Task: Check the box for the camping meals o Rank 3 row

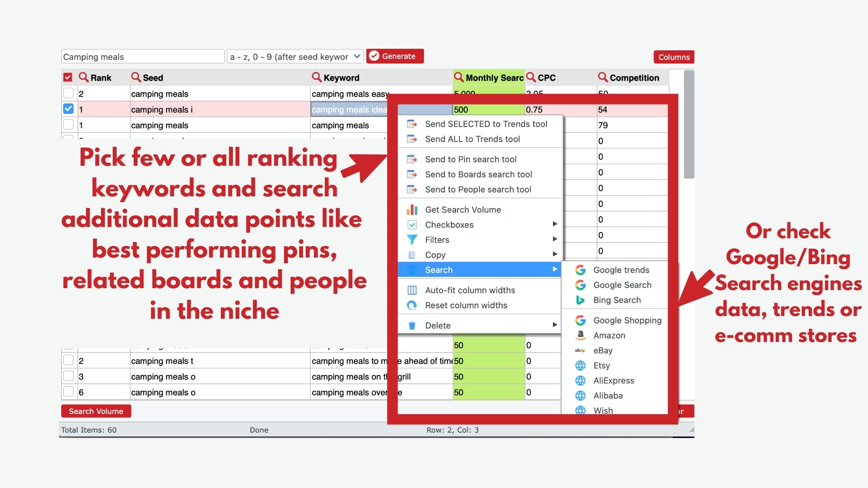Action: 68,376
